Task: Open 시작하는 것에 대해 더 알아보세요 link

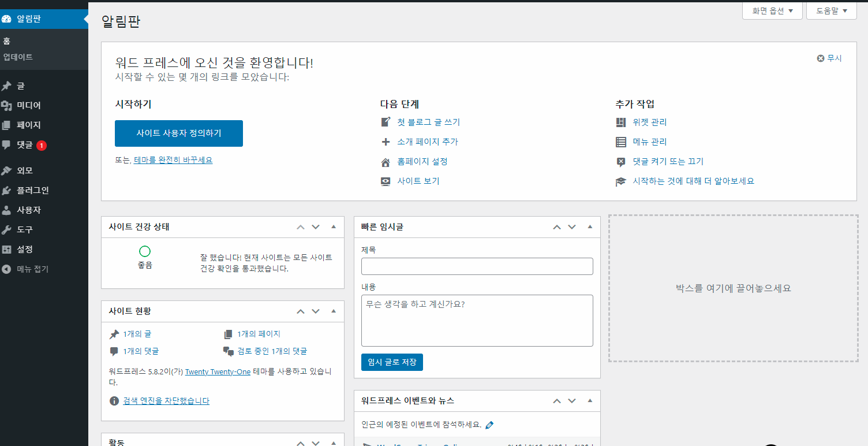Action: click(694, 181)
